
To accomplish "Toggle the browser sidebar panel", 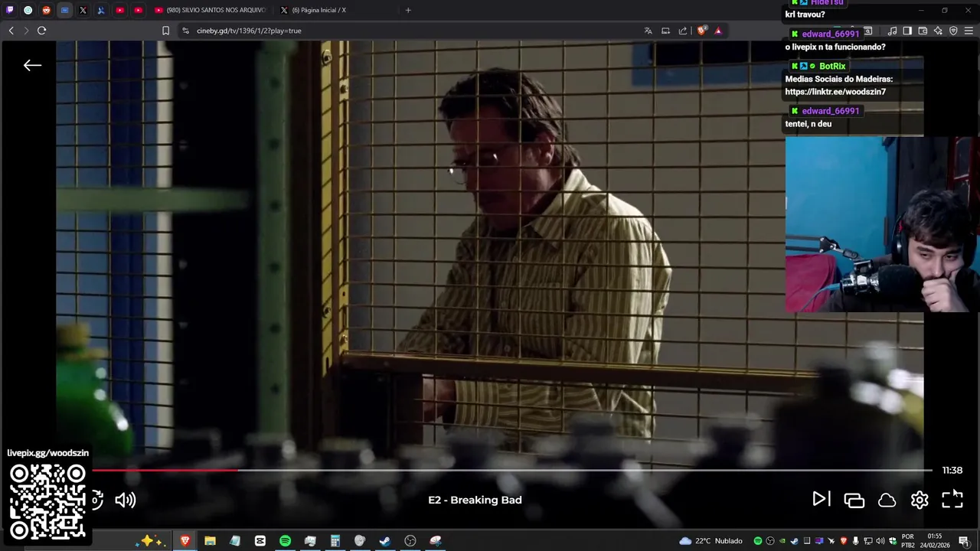I will [x=907, y=31].
